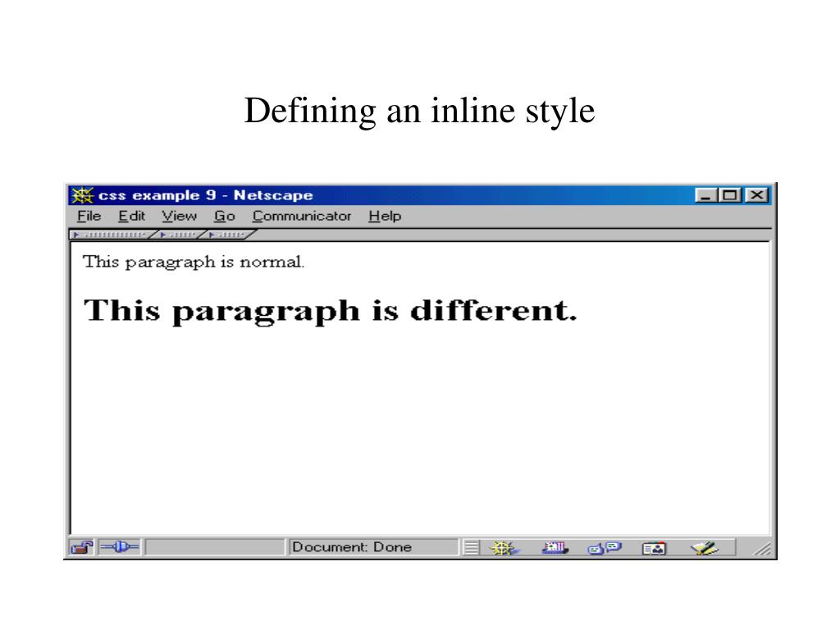Click the Netscape ship-wheel icon in the title bar
Viewport: 840px width, 630px height.
tap(83, 195)
